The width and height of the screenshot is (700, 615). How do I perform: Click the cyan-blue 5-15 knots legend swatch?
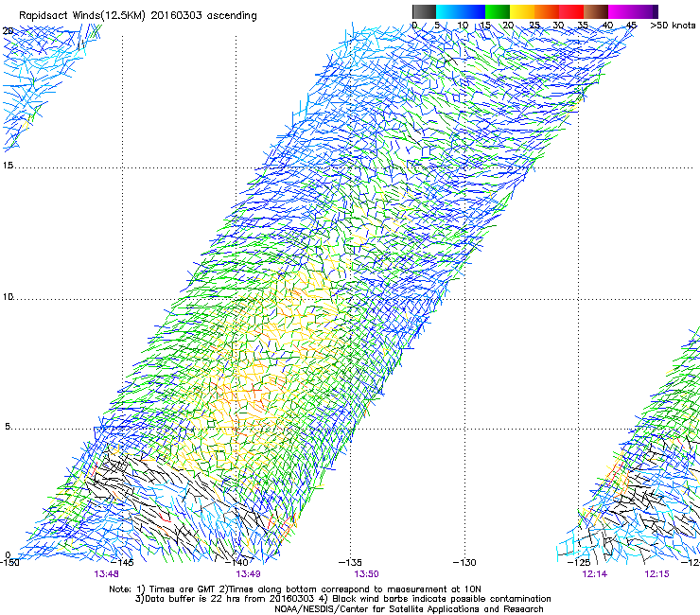click(461, 11)
